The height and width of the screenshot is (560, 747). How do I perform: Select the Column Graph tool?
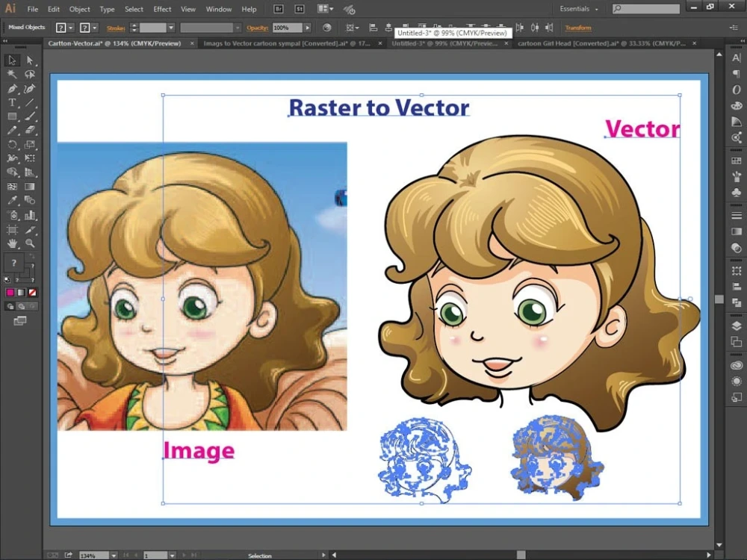30,215
